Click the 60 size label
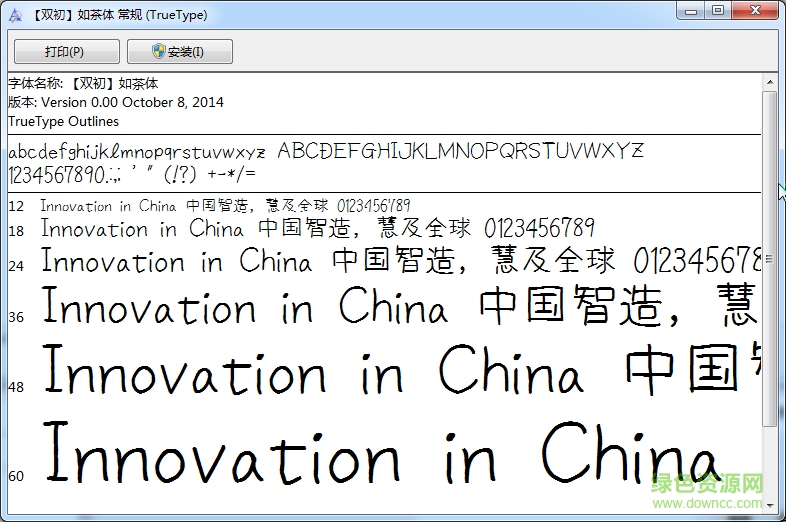Viewport: 786px width, 522px height. point(16,476)
